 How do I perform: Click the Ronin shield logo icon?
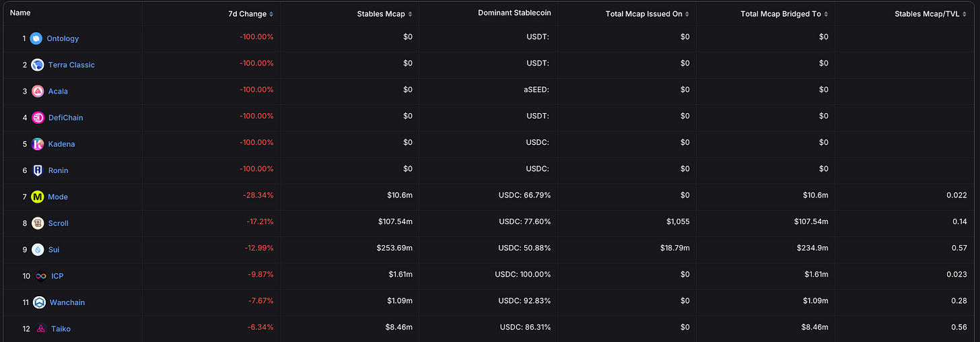pos(38,170)
